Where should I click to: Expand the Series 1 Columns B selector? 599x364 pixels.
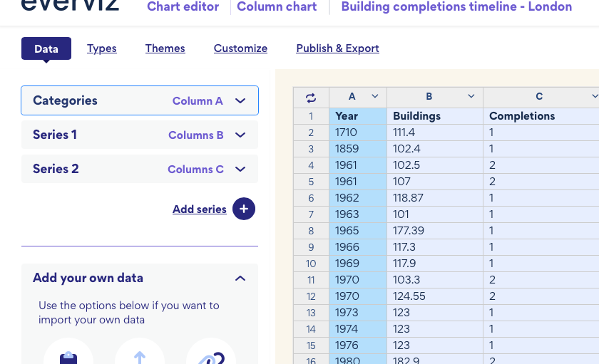[x=240, y=135]
